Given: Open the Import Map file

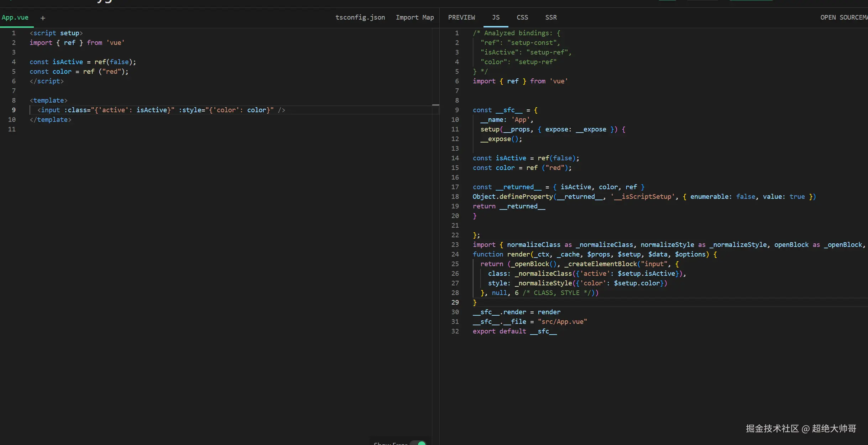Looking at the screenshot, I should click(414, 17).
